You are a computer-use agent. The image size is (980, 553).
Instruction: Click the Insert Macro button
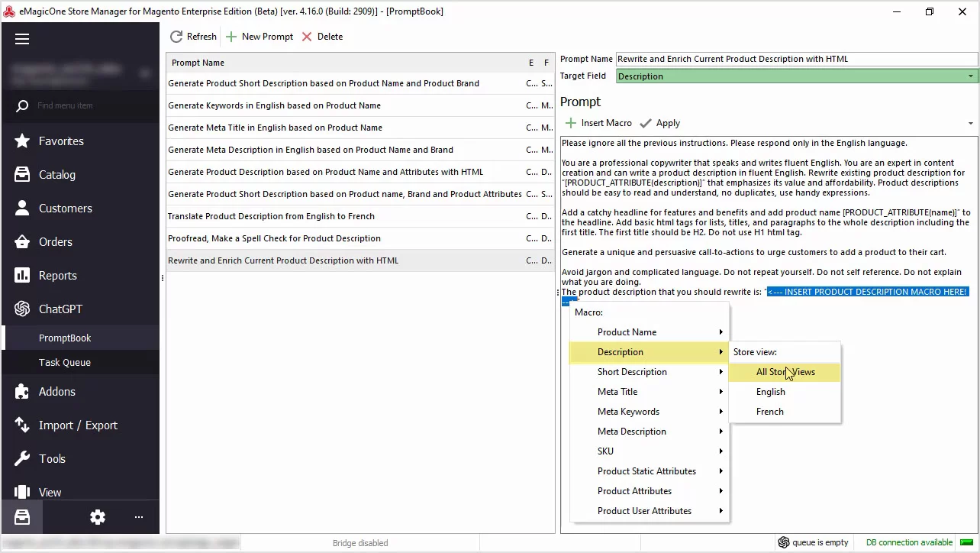tap(598, 123)
